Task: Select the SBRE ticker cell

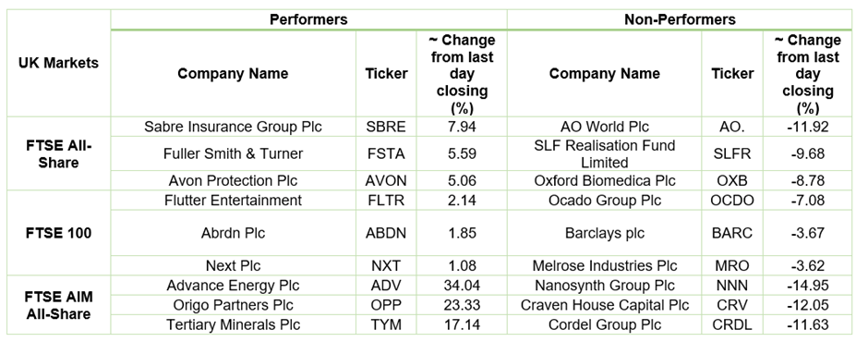Action: point(386,127)
